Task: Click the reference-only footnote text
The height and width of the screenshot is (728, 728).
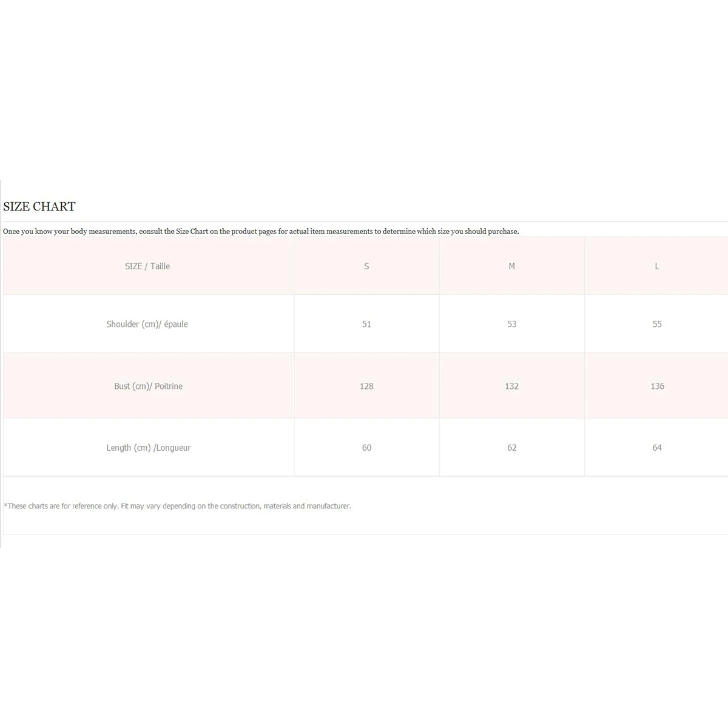Action: pos(177,506)
